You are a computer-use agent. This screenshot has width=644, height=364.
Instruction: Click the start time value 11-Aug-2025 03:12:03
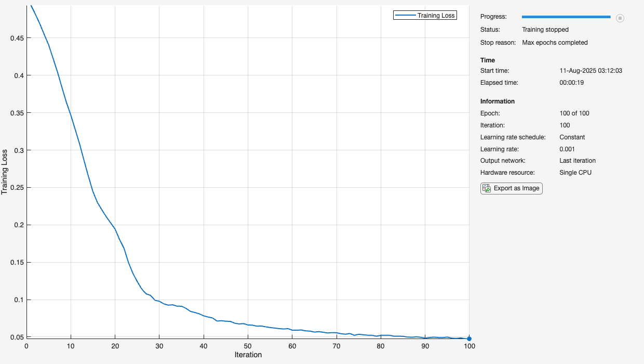pos(591,71)
